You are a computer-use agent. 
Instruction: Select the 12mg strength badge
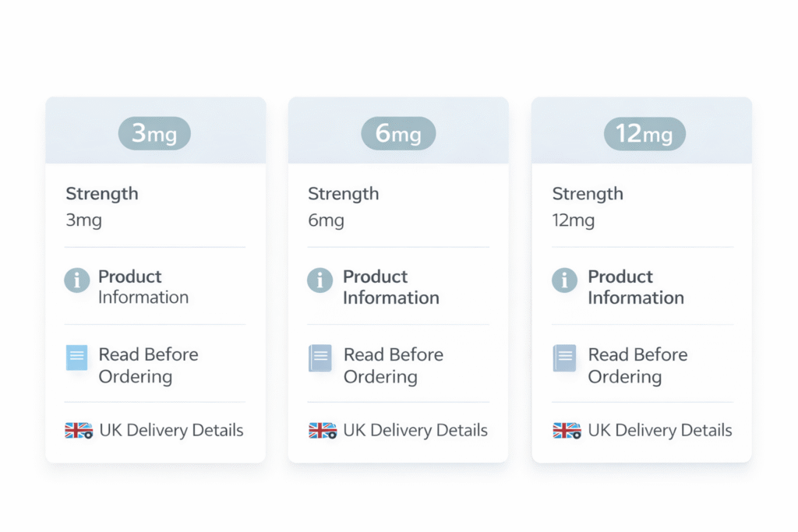point(644,133)
